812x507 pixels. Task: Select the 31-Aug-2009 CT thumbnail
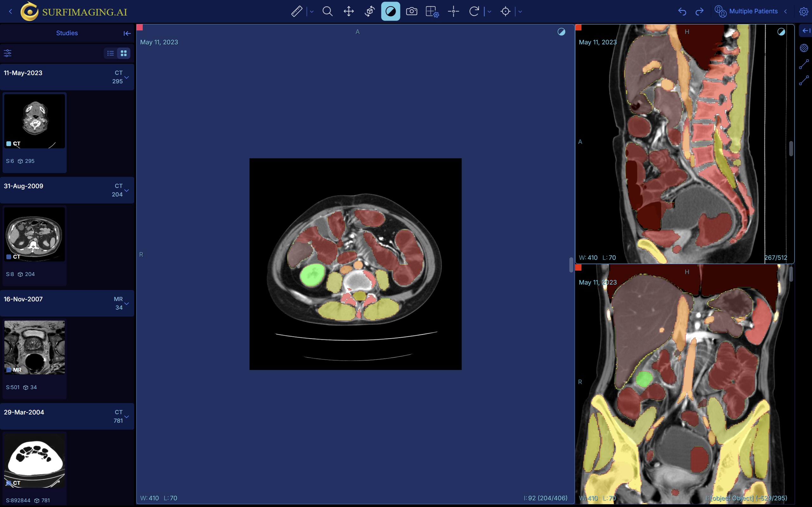pyautogui.click(x=34, y=234)
